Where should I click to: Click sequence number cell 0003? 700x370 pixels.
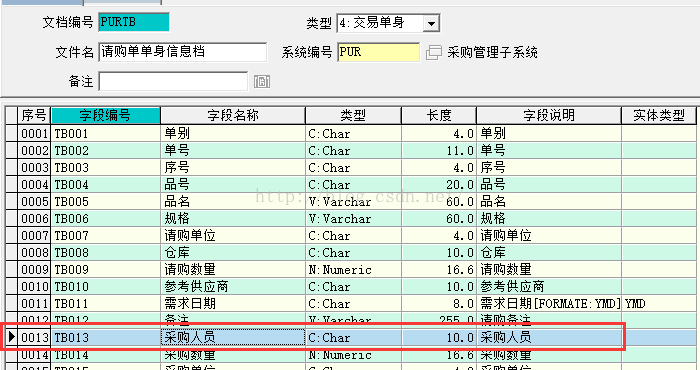pyautogui.click(x=34, y=167)
